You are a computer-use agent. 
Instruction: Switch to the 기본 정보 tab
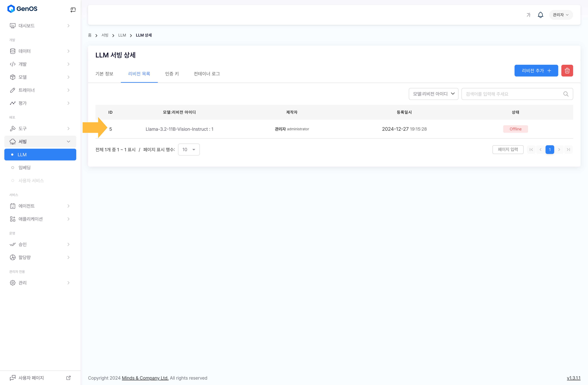point(104,74)
